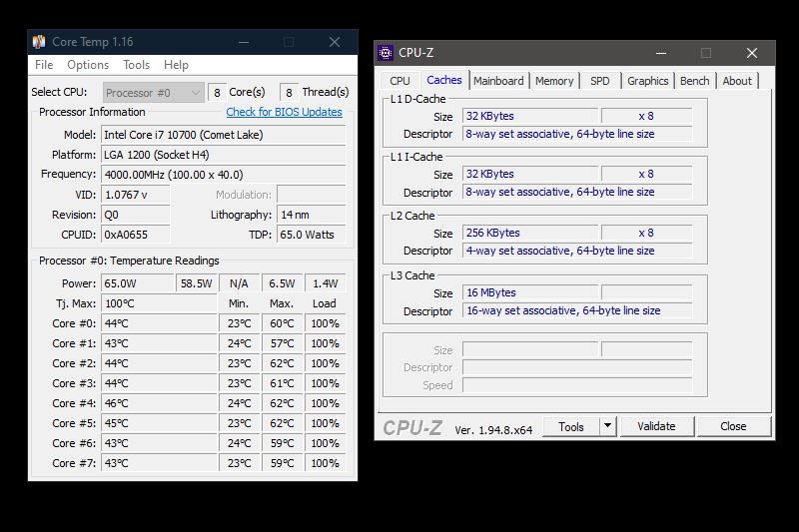Click the CPU-Z purple chip icon

tap(387, 53)
